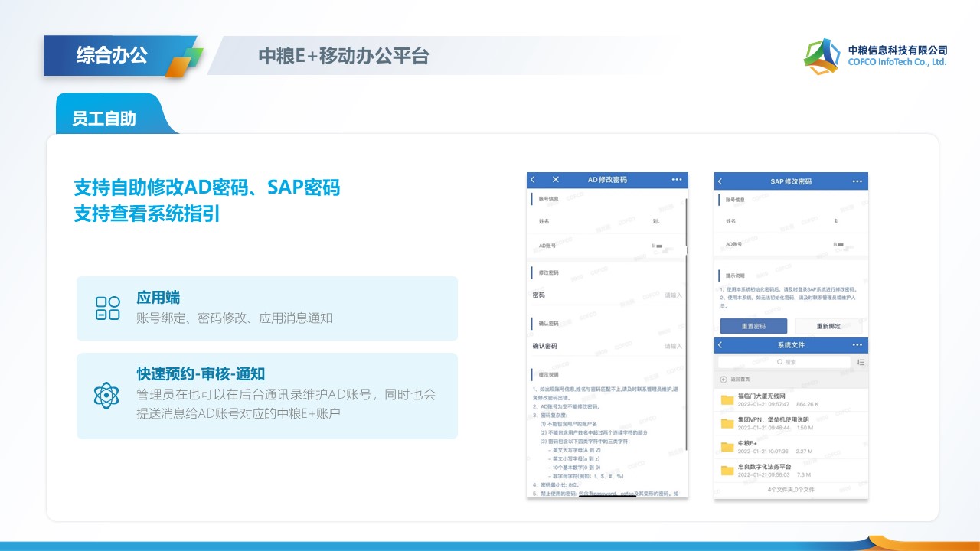Image resolution: width=980 pixels, height=551 pixels.
Task: Click back arrow in AD修改密码 header
Action: pyautogui.click(x=534, y=180)
